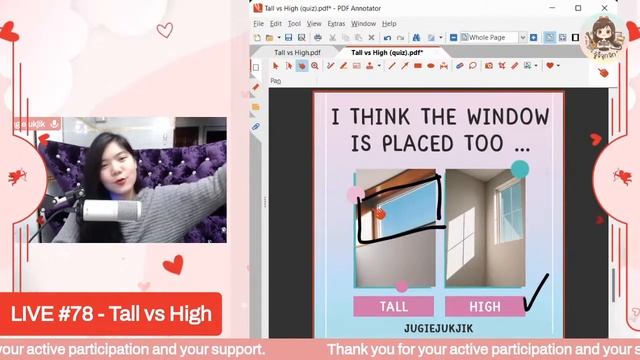The width and height of the screenshot is (640, 360).
Task: Redo the last undone action
Action: tap(400, 38)
